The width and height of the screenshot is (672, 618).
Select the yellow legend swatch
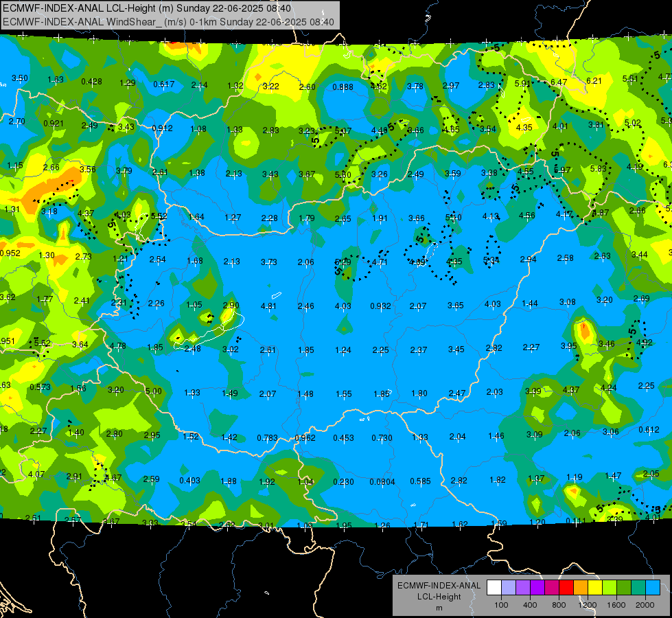(x=595, y=588)
